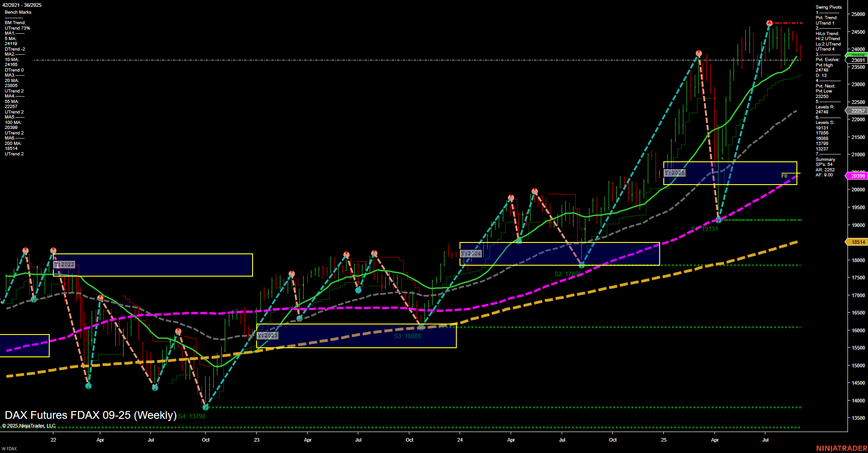The width and height of the screenshot is (868, 453).
Task: Click the F0 label inside the 2025 range box
Action: point(784,175)
